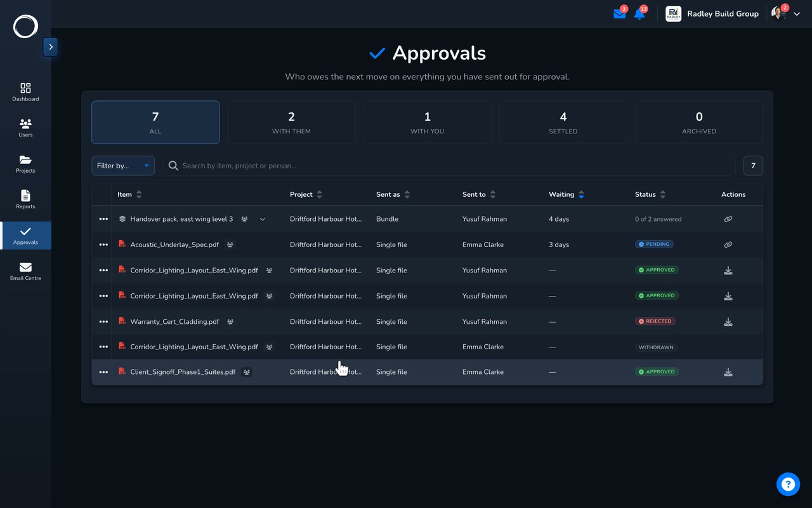Select the With You tab
The height and width of the screenshot is (508, 812).
(427, 123)
